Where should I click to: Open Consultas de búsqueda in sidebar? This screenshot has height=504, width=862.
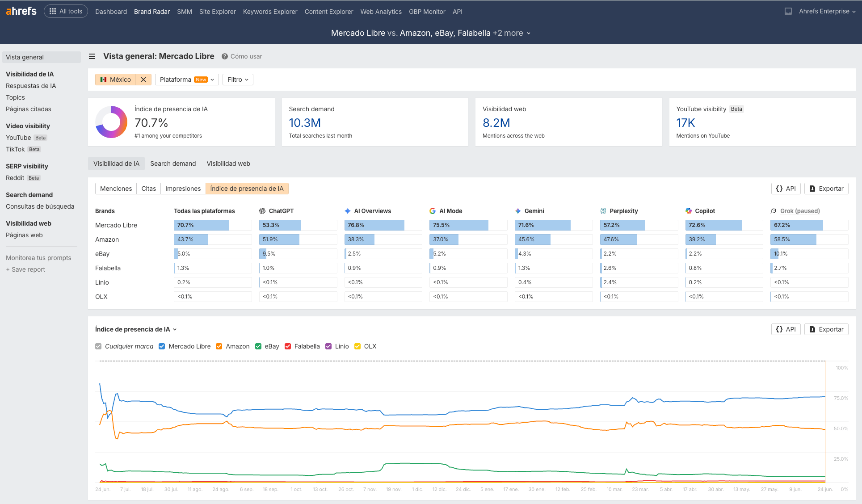pos(40,206)
